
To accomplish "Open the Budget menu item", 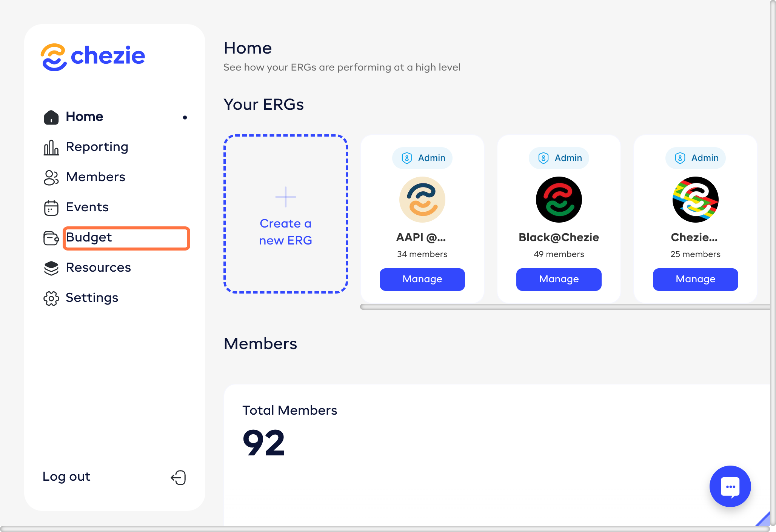I will pos(89,237).
